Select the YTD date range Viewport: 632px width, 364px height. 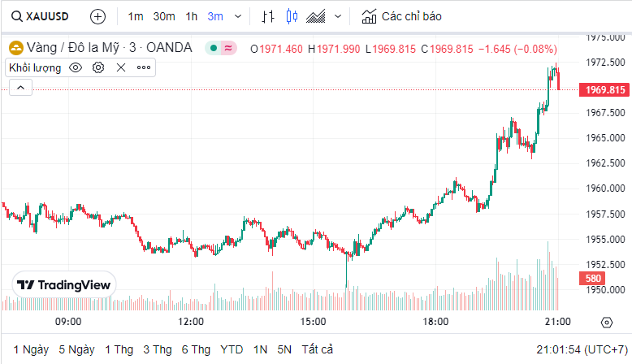[232, 349]
